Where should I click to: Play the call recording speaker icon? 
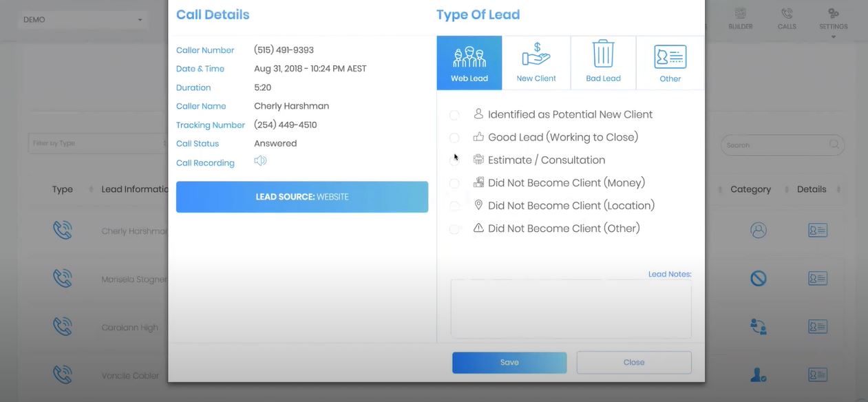click(x=260, y=161)
